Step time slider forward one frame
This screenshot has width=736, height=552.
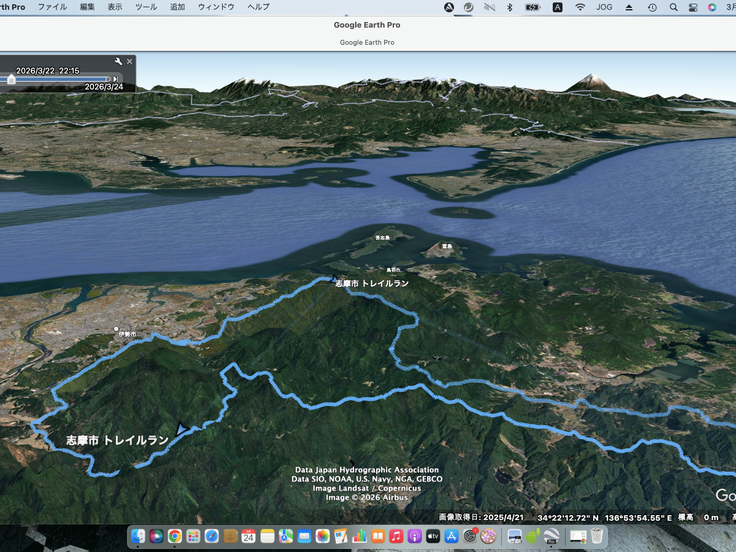coord(116,78)
